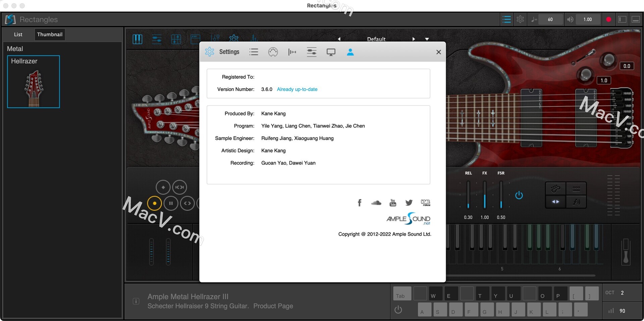Open the preset dropdown triangle
The width and height of the screenshot is (644, 321).
point(427,39)
